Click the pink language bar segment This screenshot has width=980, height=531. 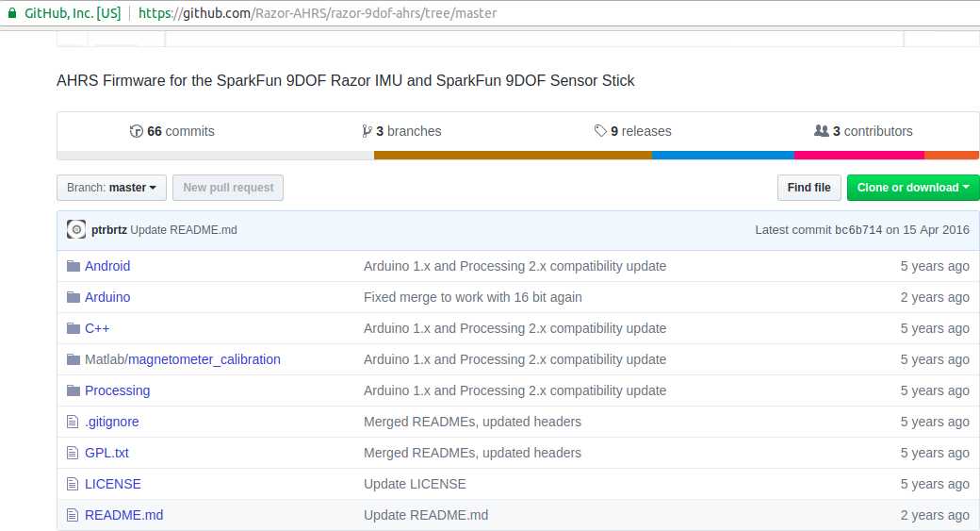[859, 155]
